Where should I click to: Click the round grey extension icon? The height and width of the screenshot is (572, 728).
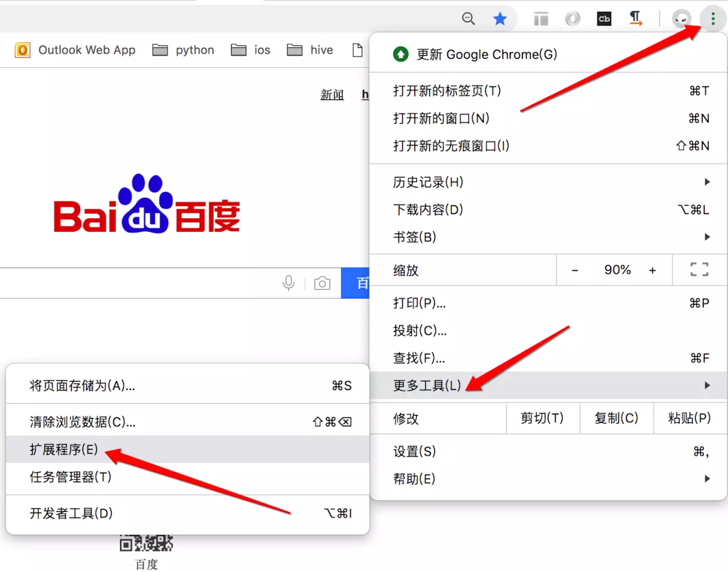573,19
